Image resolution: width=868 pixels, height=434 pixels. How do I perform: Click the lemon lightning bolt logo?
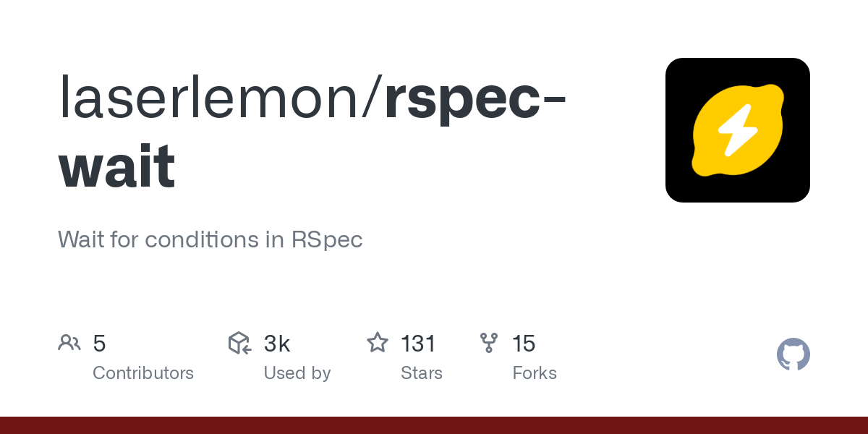[x=738, y=130]
